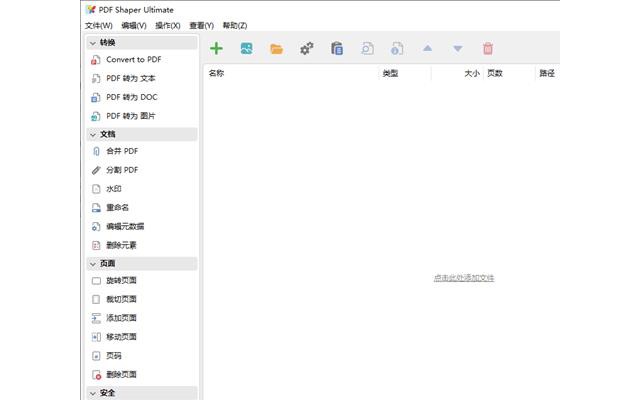This screenshot has width=640, height=400.
Task: Click the paste clipboard toolbar icon
Action: [x=337, y=49]
